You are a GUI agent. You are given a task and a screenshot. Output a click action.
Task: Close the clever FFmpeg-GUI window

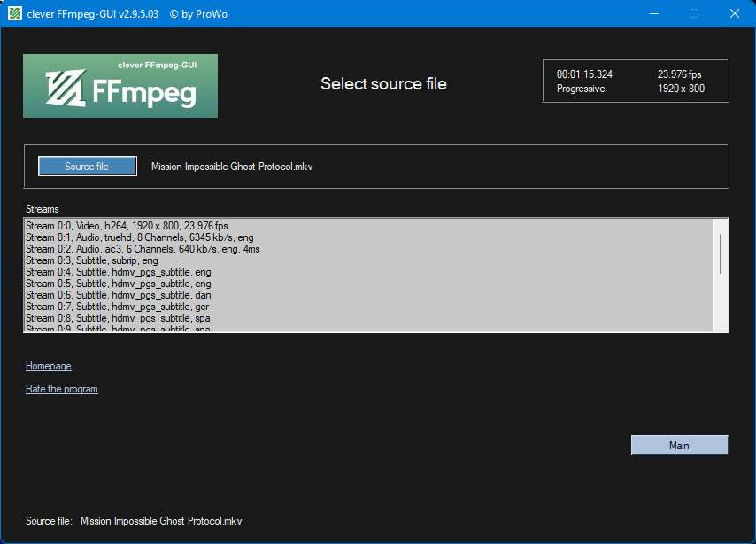point(734,13)
